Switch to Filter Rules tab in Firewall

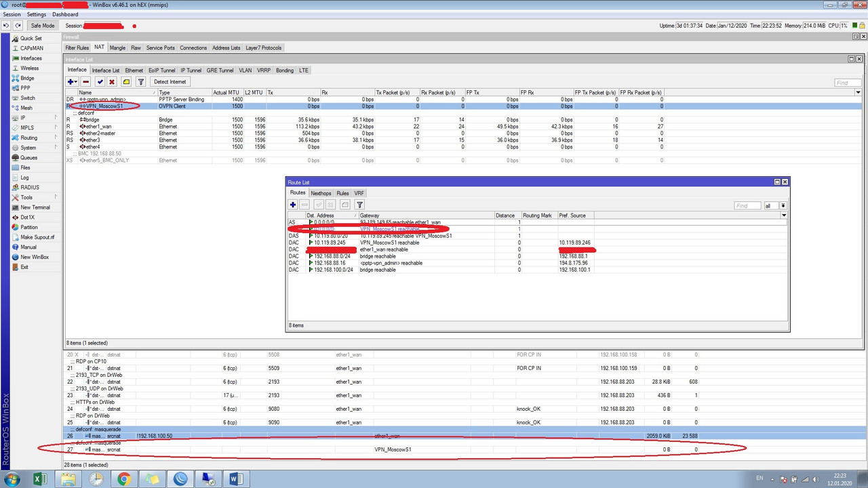point(77,48)
